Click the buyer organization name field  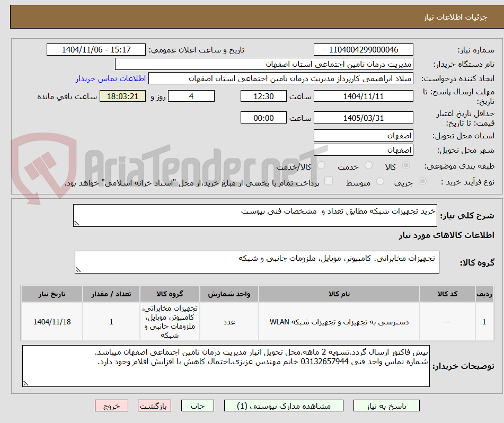point(264,64)
